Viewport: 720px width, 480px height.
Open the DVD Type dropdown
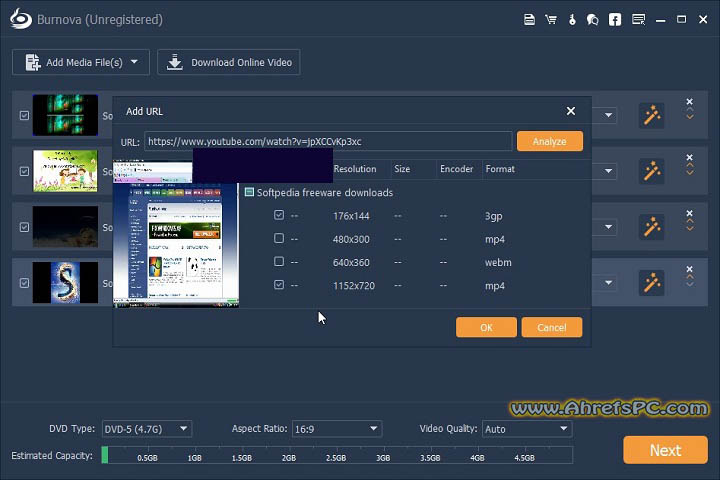click(147, 429)
